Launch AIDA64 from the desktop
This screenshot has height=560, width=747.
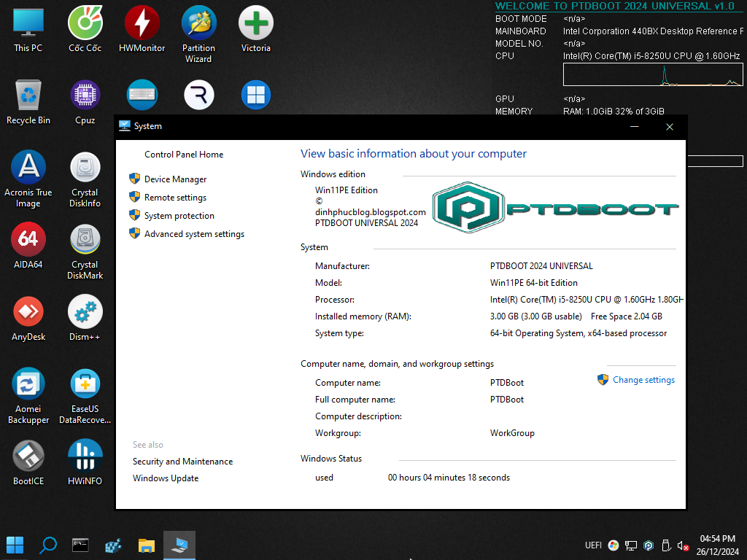click(x=28, y=246)
